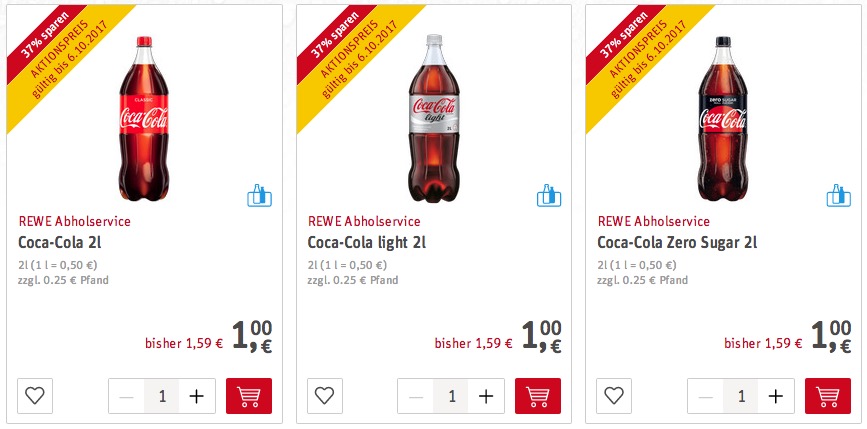Favorite Coca-Cola 2l with heart icon
The image size is (867, 429).
35,396
